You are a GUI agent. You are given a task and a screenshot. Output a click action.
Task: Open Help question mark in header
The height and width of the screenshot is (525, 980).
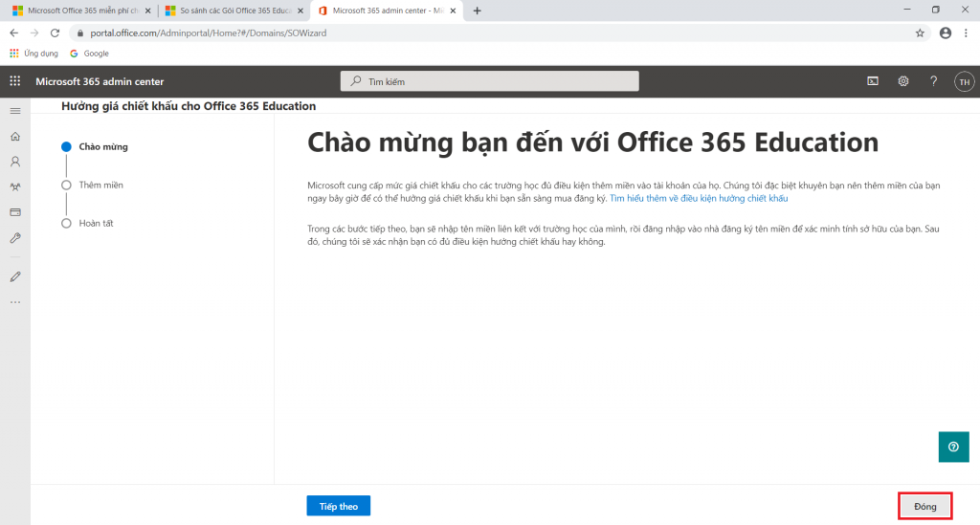933,81
